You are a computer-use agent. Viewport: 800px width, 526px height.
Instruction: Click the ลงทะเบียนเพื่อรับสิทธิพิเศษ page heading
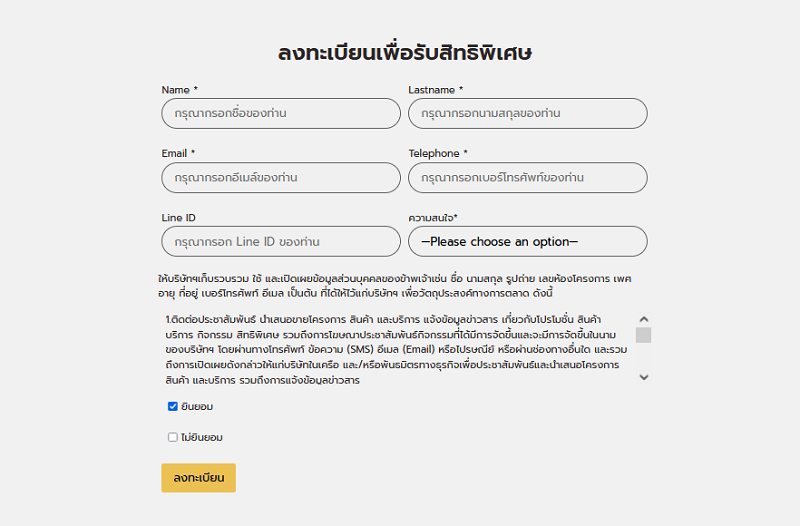(x=404, y=54)
